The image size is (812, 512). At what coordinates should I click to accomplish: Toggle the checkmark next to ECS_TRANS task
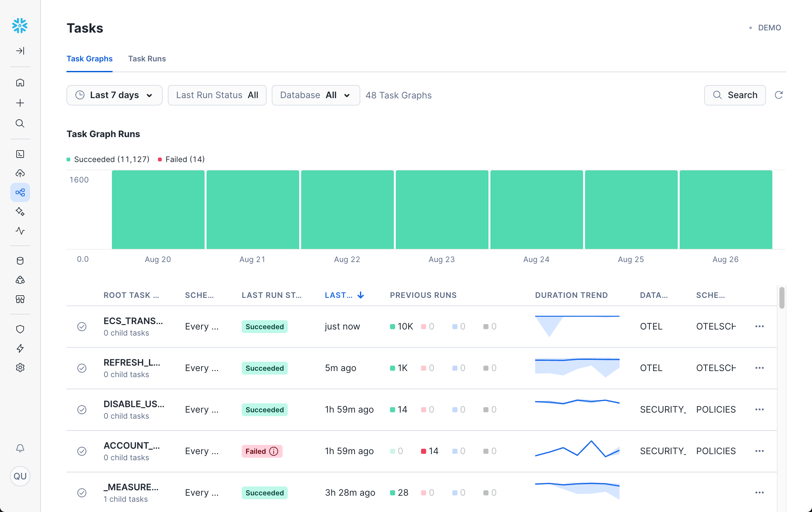tap(82, 326)
